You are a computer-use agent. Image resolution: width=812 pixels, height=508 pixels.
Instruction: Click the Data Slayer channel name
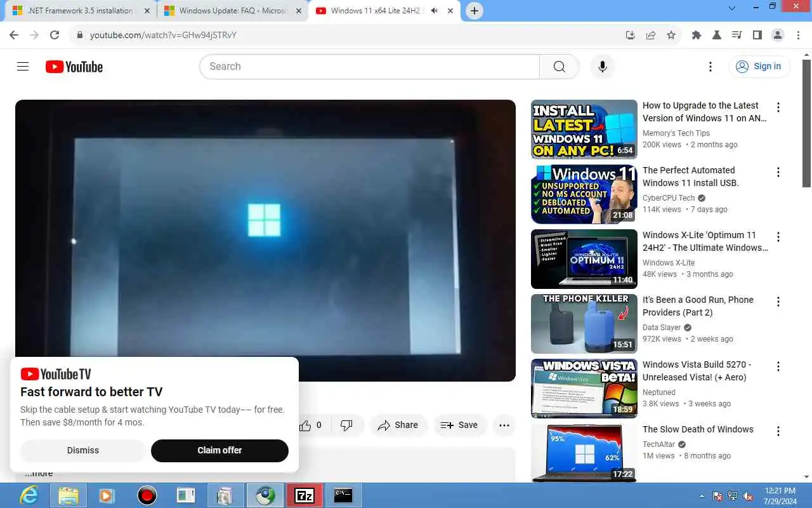662,328
